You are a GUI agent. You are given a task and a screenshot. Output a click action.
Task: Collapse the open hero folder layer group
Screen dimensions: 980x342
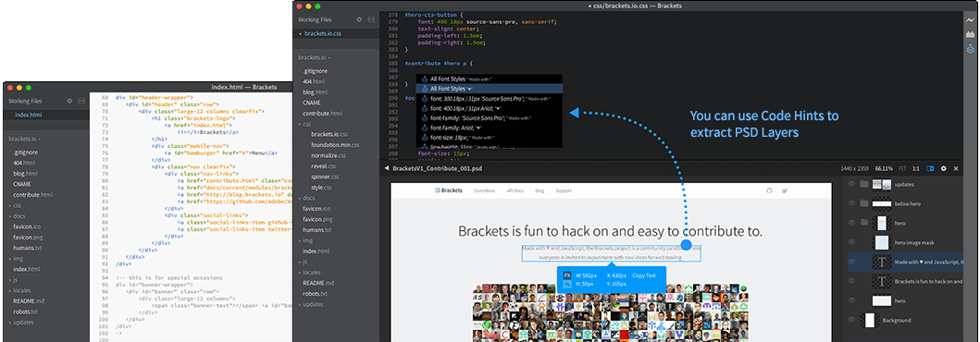tap(864, 223)
